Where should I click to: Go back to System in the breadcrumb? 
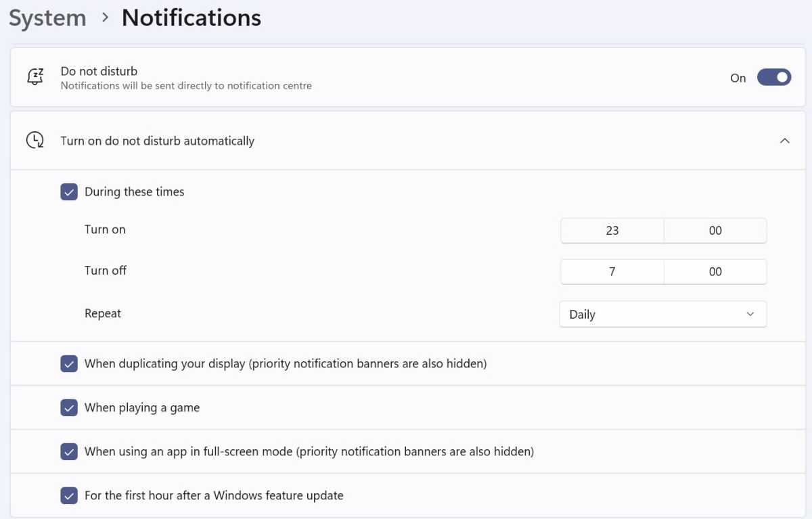[x=47, y=18]
